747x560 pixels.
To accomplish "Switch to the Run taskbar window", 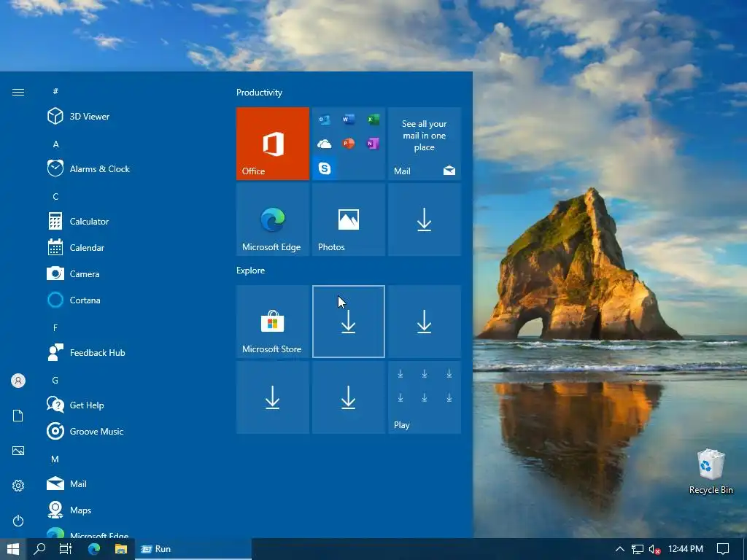I will [x=193, y=549].
